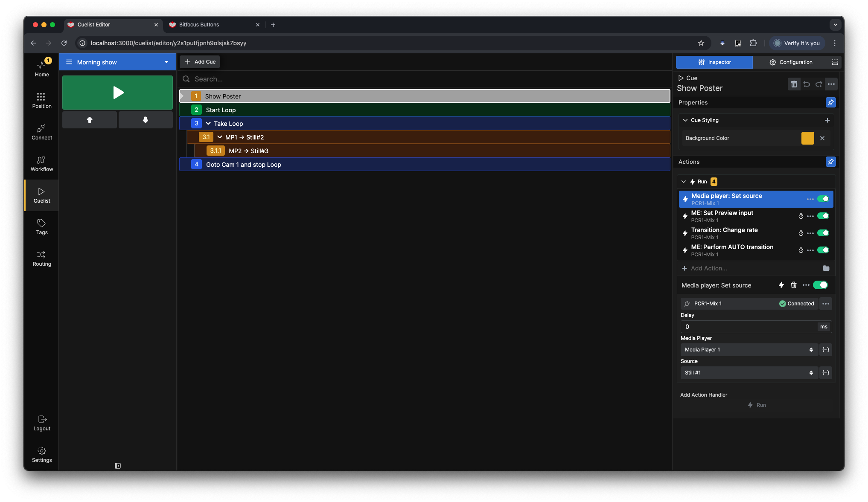This screenshot has width=868, height=502.
Task: Open options for ME: Set Preview input action
Action: click(x=810, y=216)
